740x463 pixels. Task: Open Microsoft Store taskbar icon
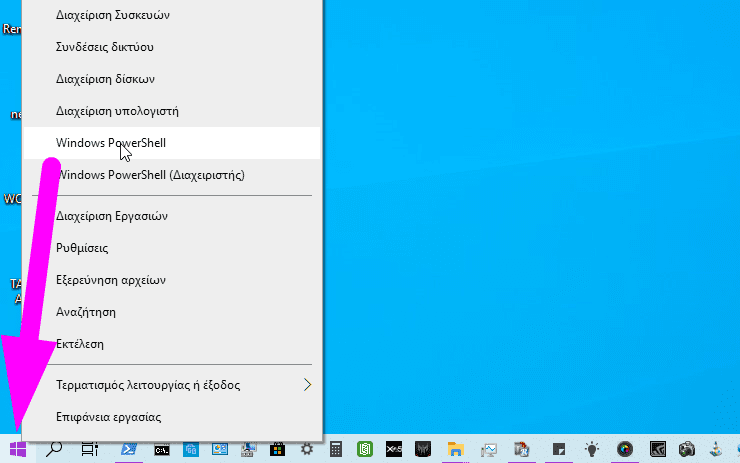coord(278,449)
